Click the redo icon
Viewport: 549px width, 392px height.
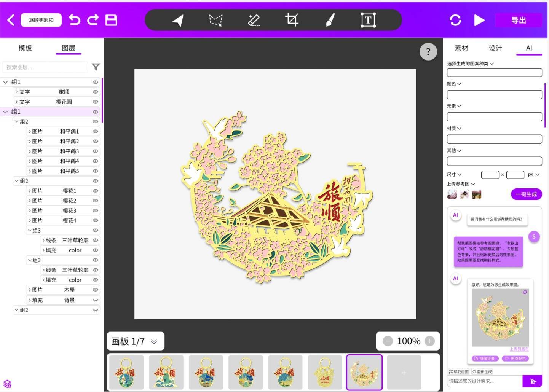(x=93, y=20)
